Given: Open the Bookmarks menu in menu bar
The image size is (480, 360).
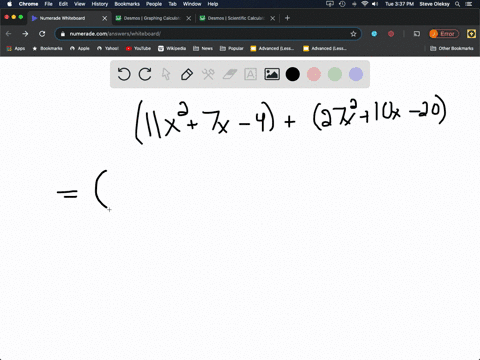Looking at the screenshot, I should click(127, 4).
